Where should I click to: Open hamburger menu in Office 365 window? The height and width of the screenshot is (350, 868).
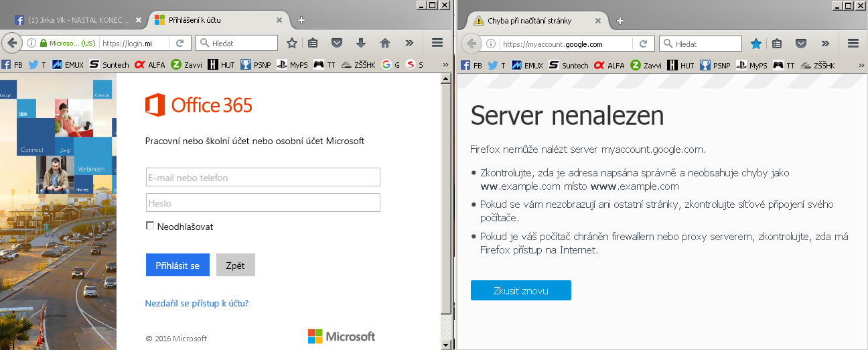point(437,43)
